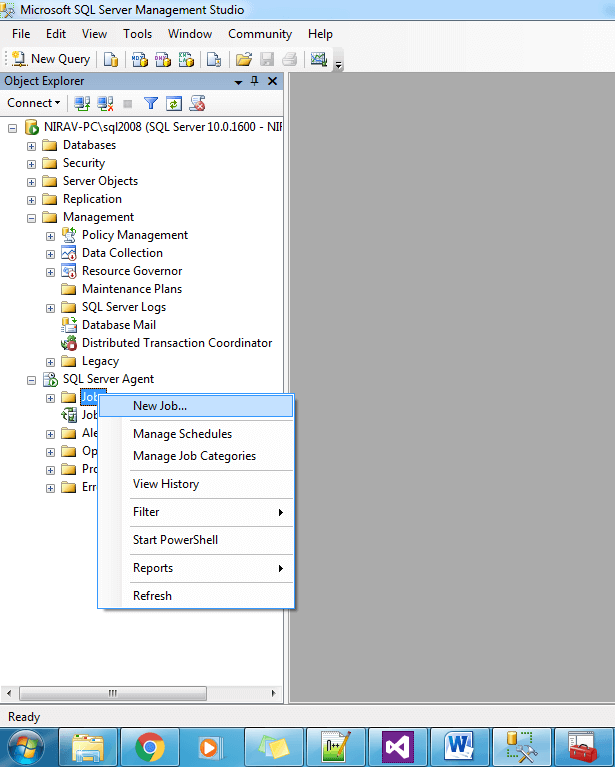Expand the Policy Management node
This screenshot has width=615, height=768.
point(50,236)
